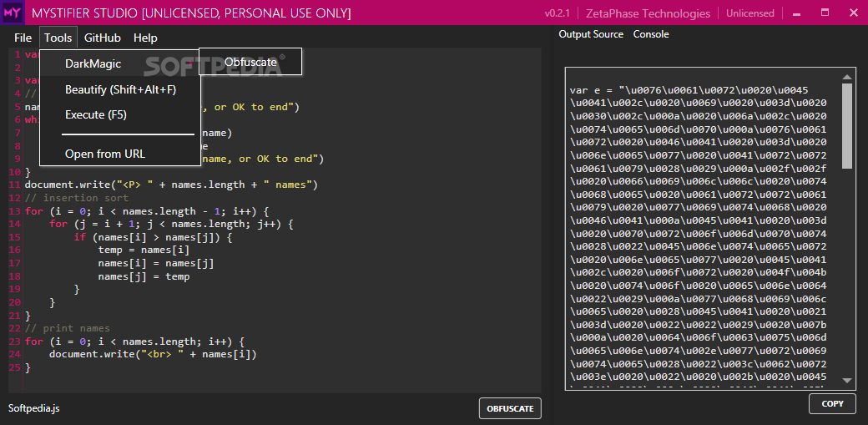Image resolution: width=868 pixels, height=425 pixels.
Task: Click the COPY button under the output
Action: [832, 403]
